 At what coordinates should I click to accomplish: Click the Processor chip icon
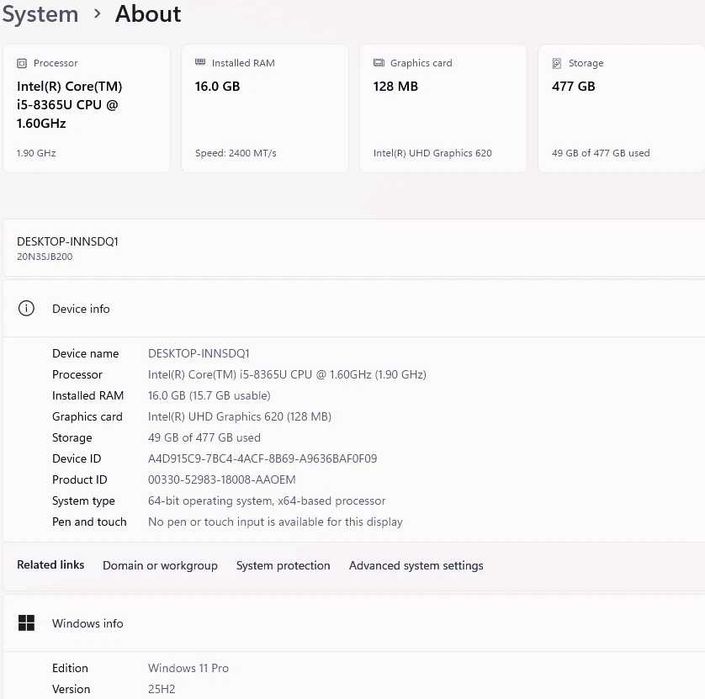pyautogui.click(x=22, y=63)
